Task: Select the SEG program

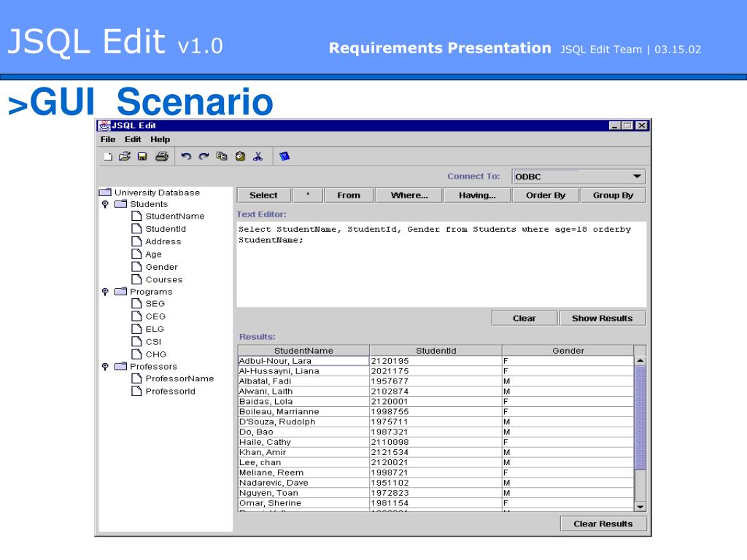Action: pyautogui.click(x=155, y=304)
